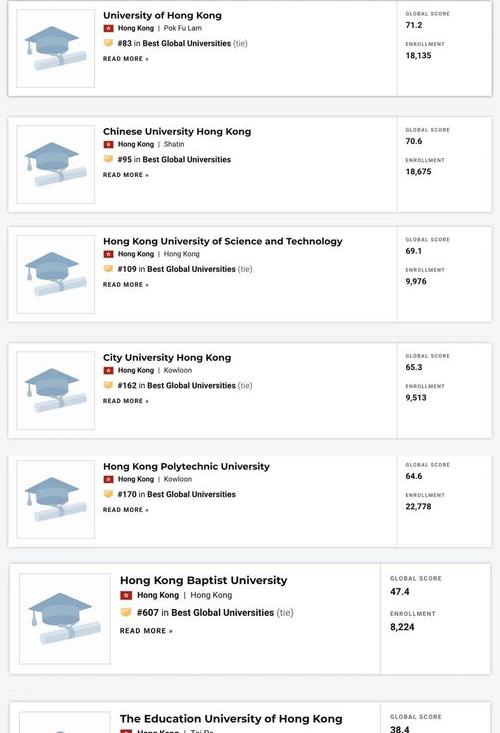The width and height of the screenshot is (500, 733).
Task: Open City University Hong Kong title link
Action: point(167,358)
